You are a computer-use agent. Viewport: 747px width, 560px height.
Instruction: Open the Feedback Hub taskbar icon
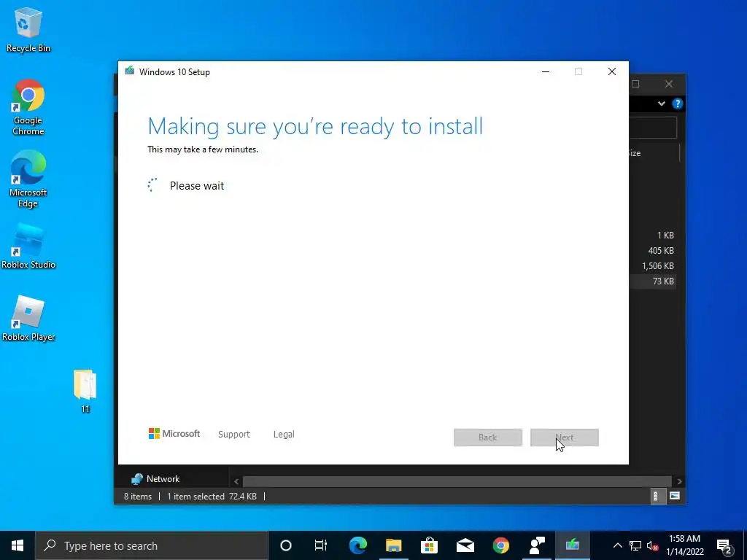coord(537,545)
